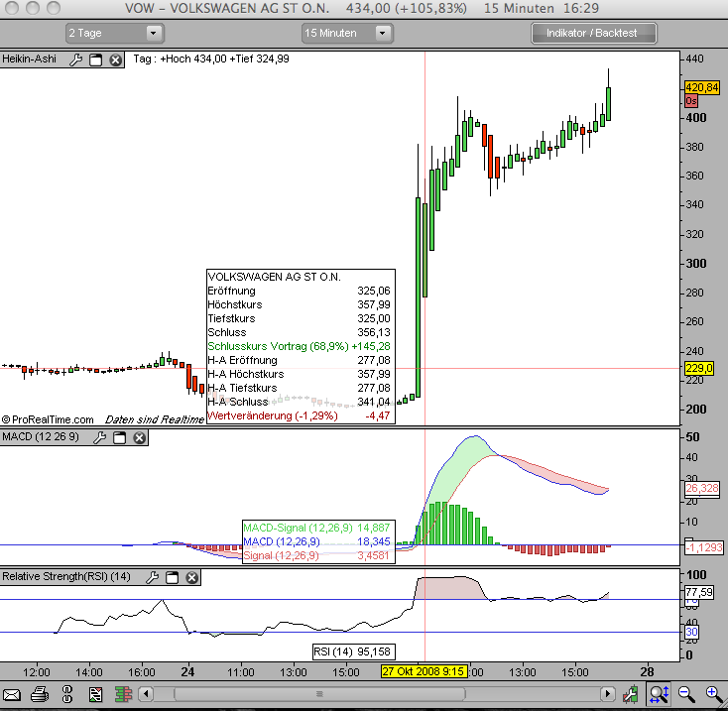Zoom out with minus magnifier
The image size is (728, 711).
coord(686,695)
